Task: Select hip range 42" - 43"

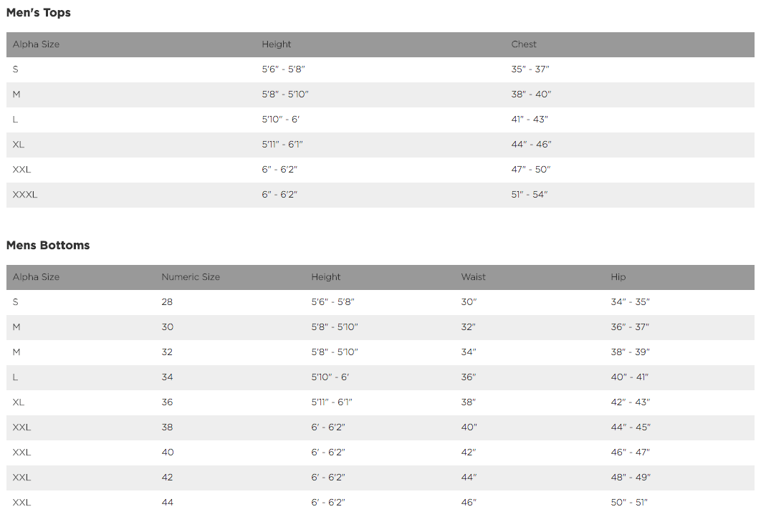Action: click(x=630, y=402)
